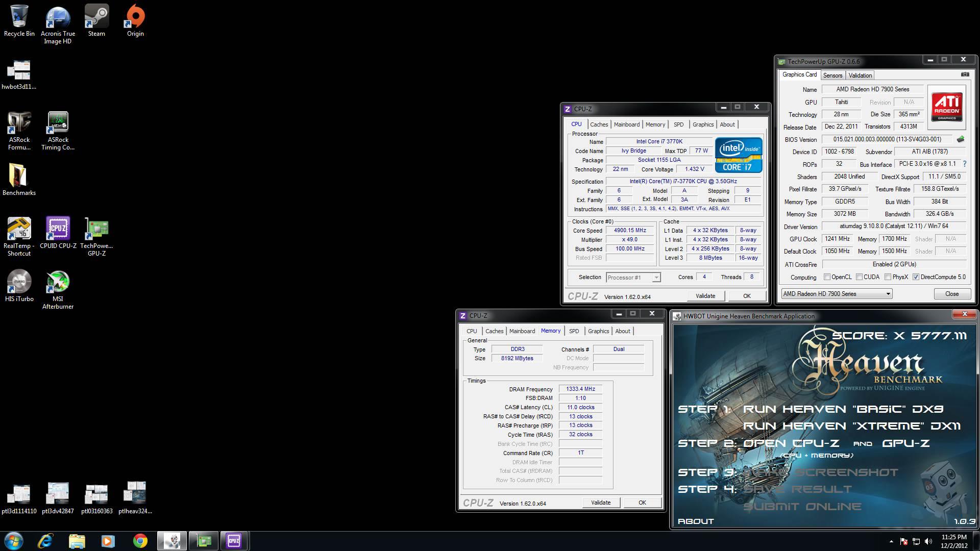Image resolution: width=980 pixels, height=551 pixels.
Task: Click SUBMIT ONLINE in HWBOT Heaven app
Action: (802, 507)
